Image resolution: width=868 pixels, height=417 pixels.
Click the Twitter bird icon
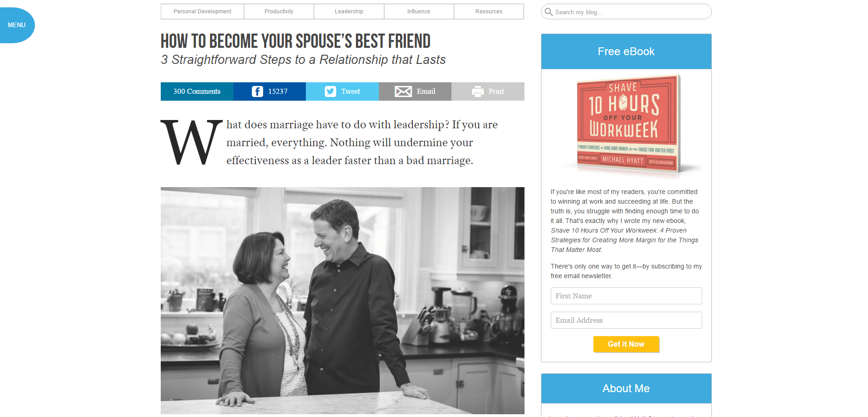330,91
